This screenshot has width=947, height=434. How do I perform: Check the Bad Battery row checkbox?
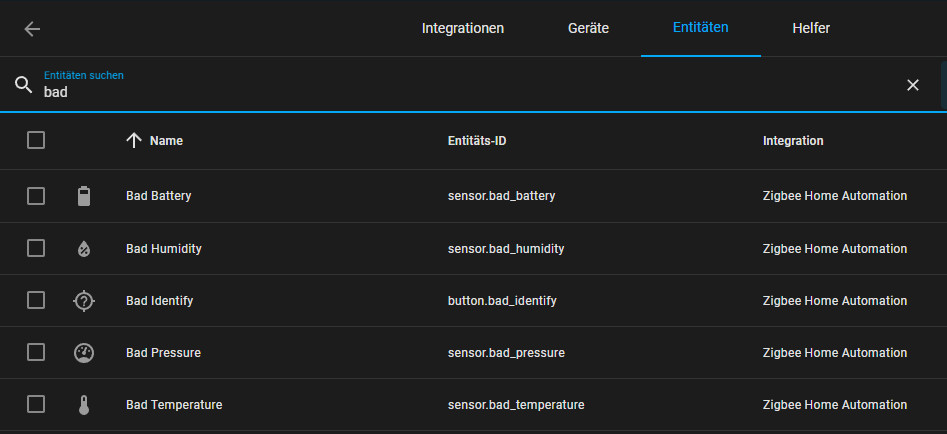tap(36, 196)
